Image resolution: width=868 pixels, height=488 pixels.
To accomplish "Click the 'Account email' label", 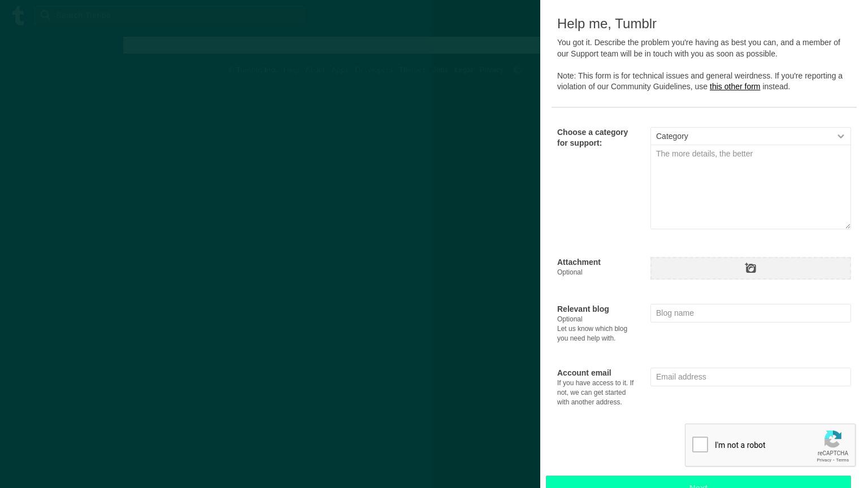I will tap(584, 373).
